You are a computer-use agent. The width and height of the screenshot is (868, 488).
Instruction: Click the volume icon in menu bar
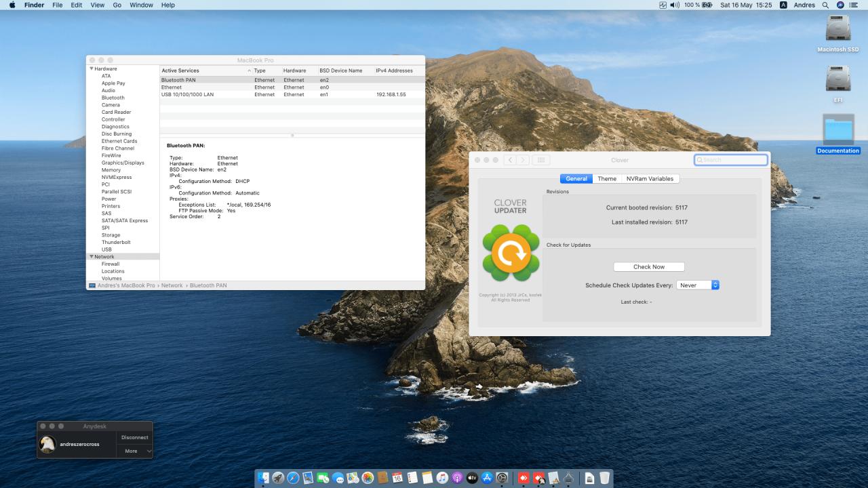pyautogui.click(x=675, y=5)
